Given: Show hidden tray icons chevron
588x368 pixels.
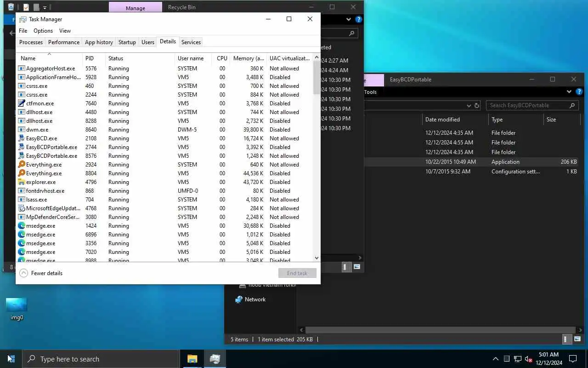Looking at the screenshot, I should (x=495, y=359).
